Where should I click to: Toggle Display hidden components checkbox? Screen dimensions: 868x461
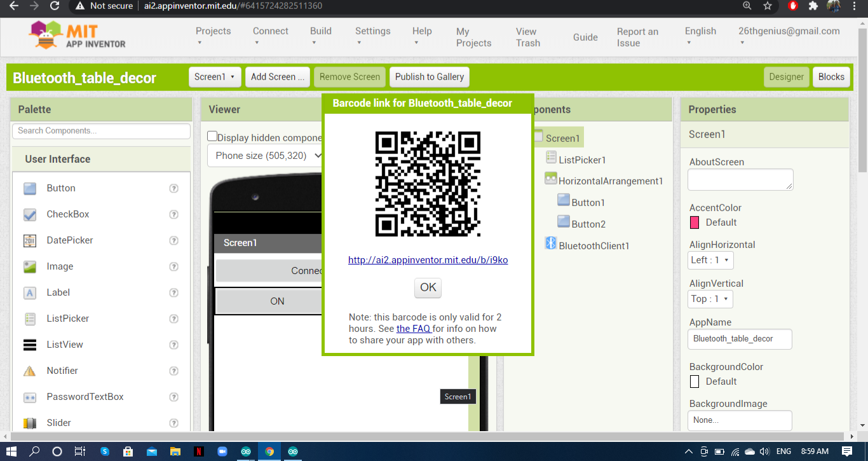212,137
